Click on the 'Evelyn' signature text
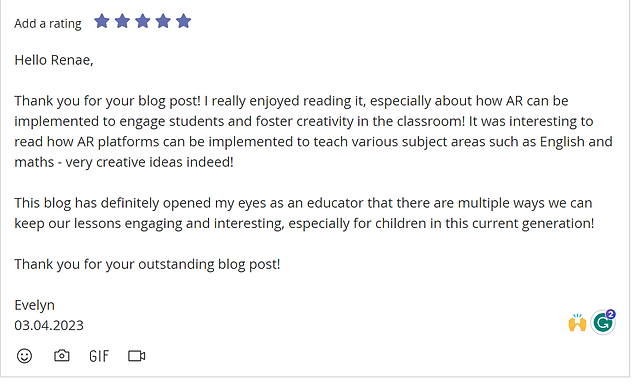 (34, 305)
